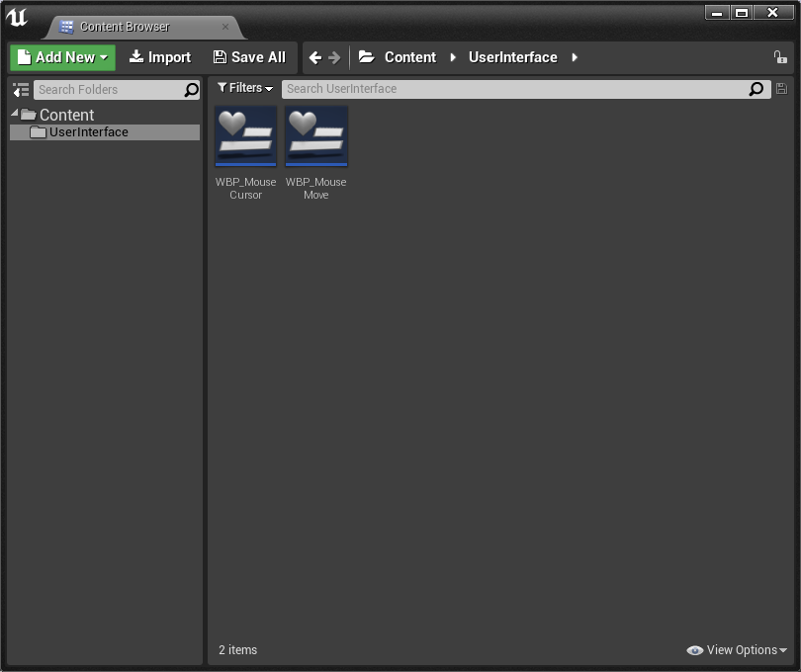Expand the arrow after Content breadcrumb
Screen dimensions: 801x672
tap(453, 57)
